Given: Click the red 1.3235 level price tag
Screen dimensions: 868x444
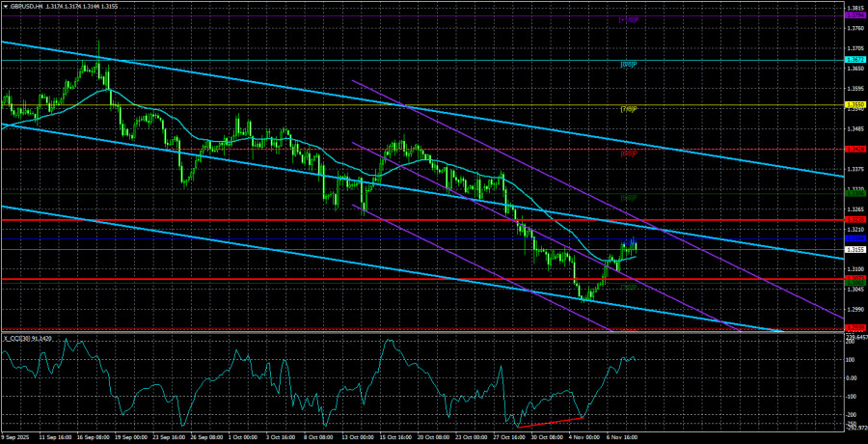Looking at the screenshot, I should click(x=854, y=220).
